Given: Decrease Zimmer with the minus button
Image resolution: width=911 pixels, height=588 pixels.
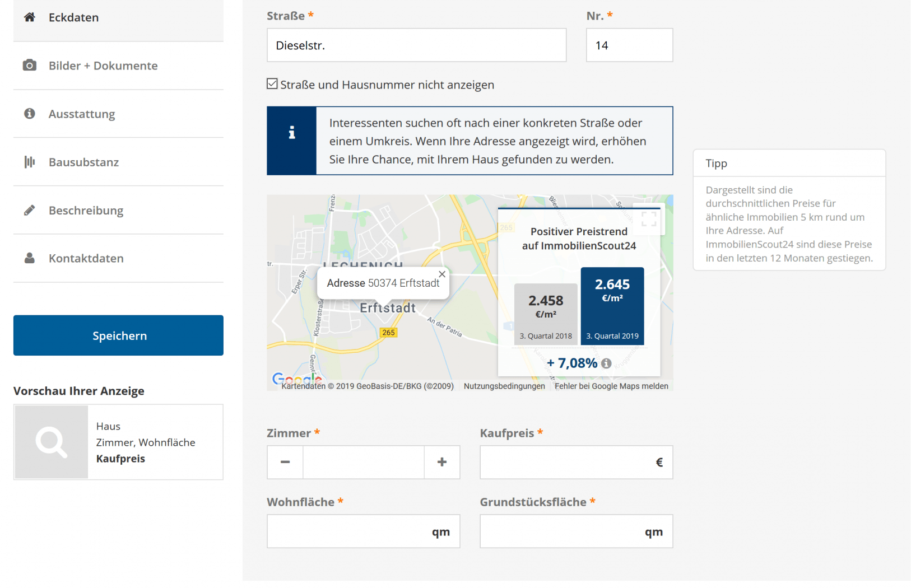Looking at the screenshot, I should (285, 462).
